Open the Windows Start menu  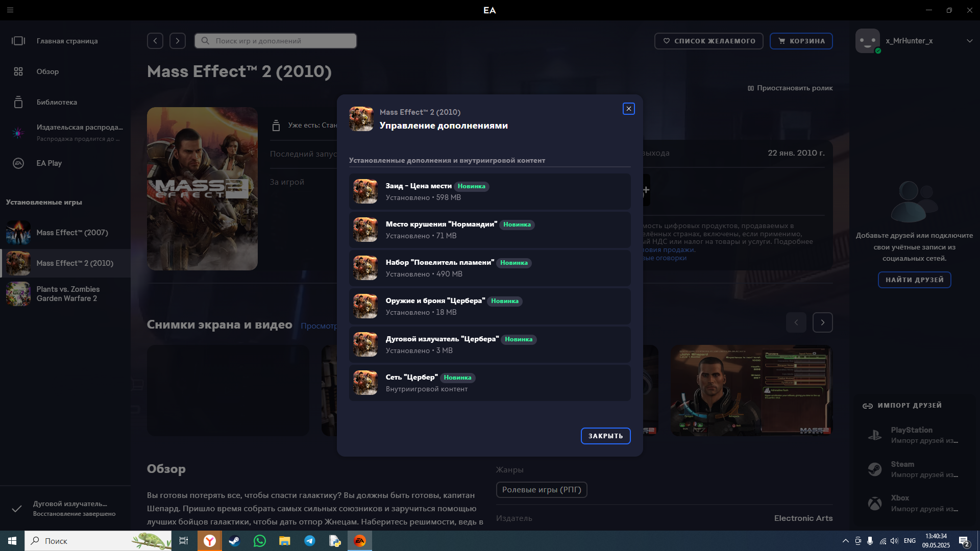(12, 541)
